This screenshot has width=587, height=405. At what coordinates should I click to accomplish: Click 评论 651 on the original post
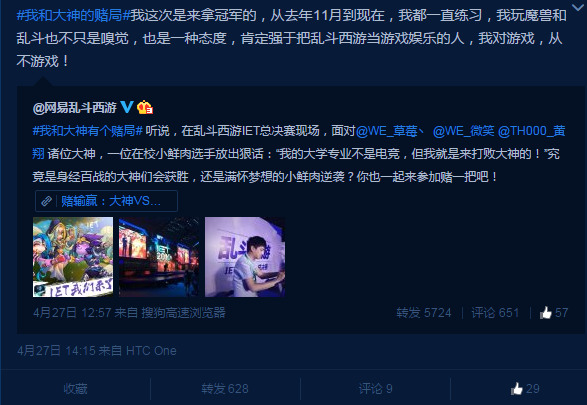coord(495,313)
